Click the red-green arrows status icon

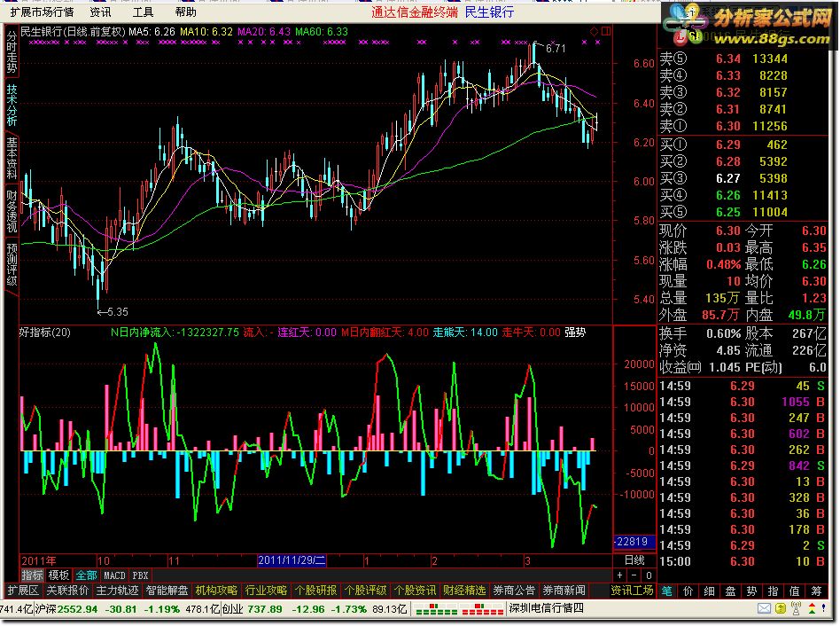click(x=813, y=608)
